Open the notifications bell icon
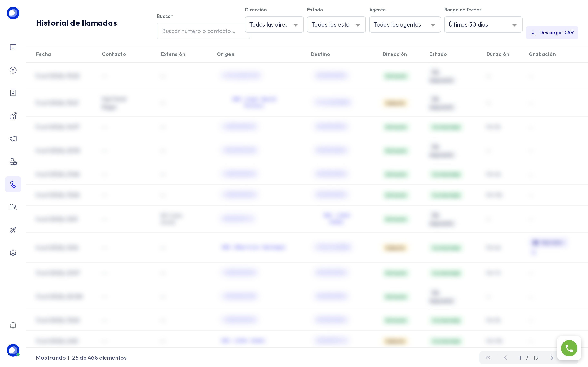This screenshot has height=367, width=588. pyautogui.click(x=13, y=325)
